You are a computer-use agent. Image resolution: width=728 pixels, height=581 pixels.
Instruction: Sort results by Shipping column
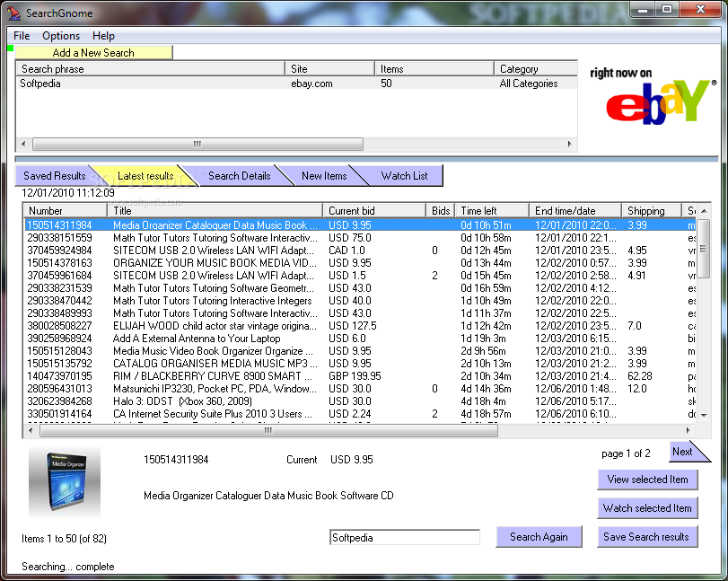(x=652, y=211)
